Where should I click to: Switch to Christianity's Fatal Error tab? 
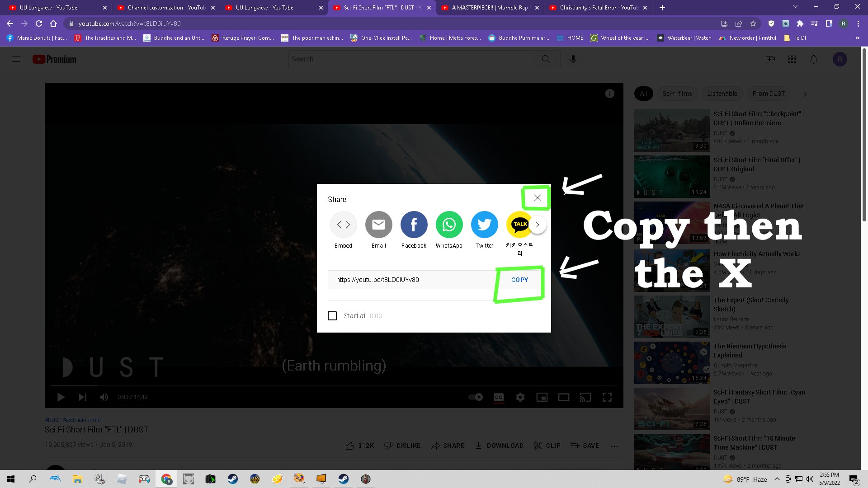tap(598, 8)
